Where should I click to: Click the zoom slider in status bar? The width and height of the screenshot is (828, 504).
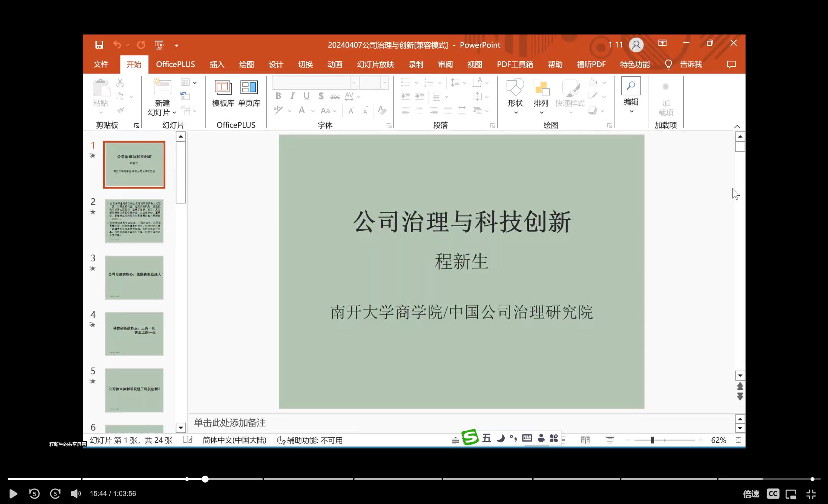(652, 440)
